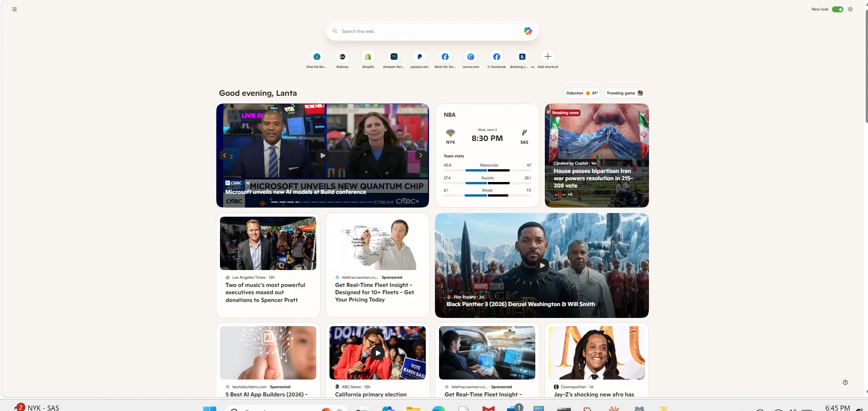Open the 6:45 PM taskbar clock

(x=837, y=408)
